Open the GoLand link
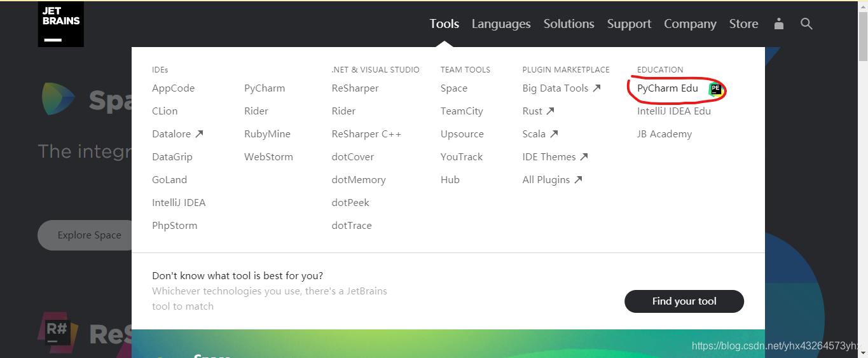The height and width of the screenshot is (358, 868). [x=169, y=180]
